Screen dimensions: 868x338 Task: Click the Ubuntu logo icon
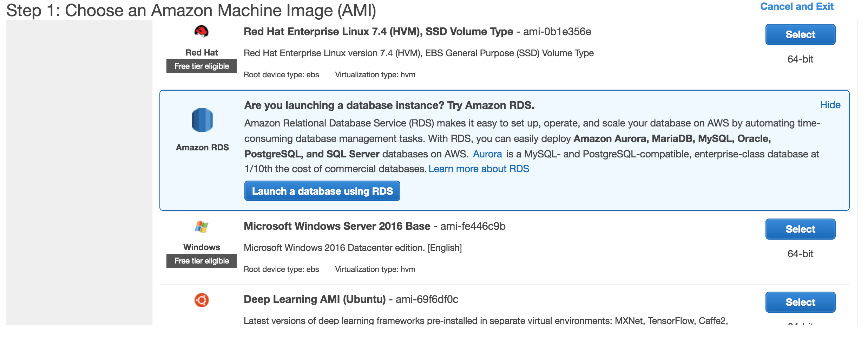pyautogui.click(x=202, y=300)
